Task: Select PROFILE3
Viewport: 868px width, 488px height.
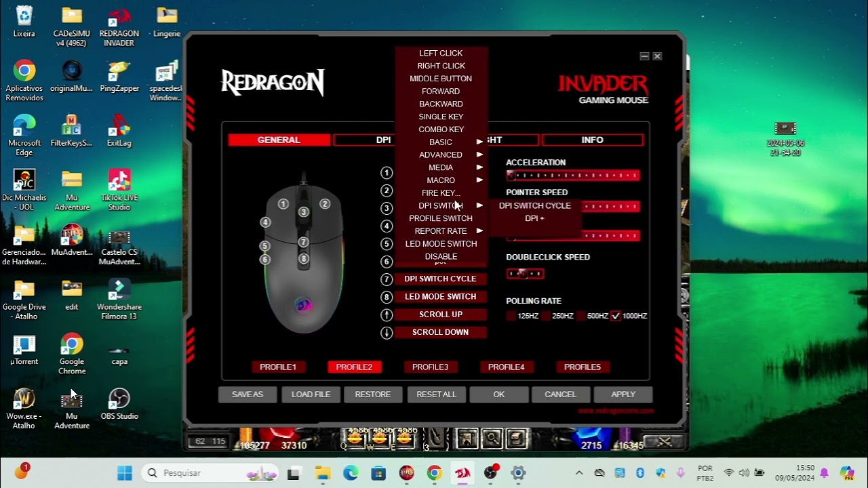Action: 431,367
